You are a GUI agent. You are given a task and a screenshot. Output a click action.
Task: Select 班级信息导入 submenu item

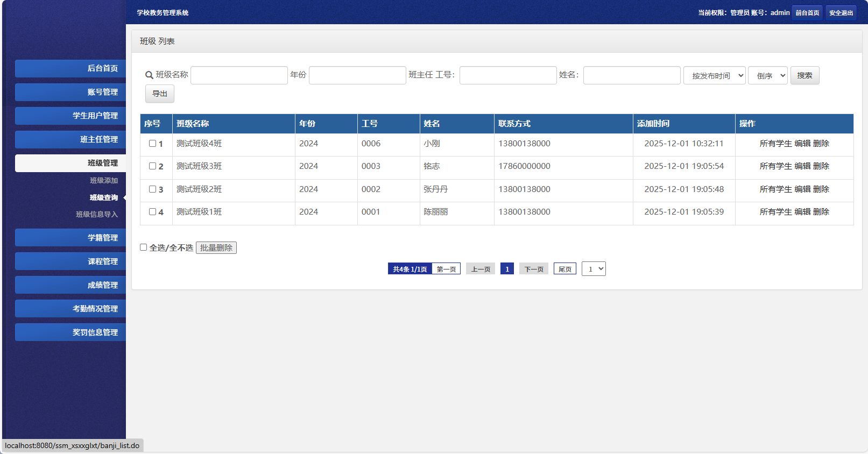(97, 215)
